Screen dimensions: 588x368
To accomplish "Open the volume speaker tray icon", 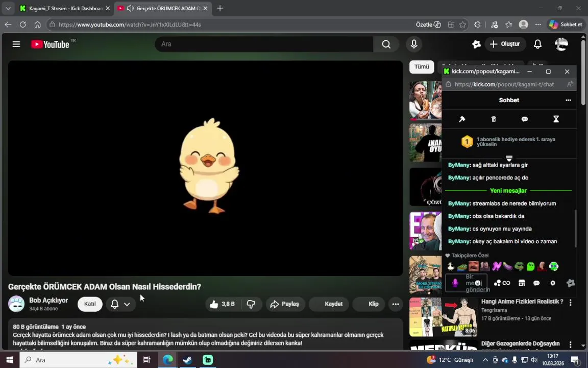I will click(534, 360).
